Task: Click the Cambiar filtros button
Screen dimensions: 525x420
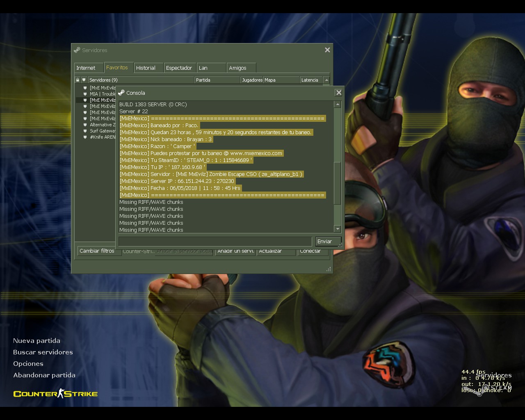Action: 97,251
